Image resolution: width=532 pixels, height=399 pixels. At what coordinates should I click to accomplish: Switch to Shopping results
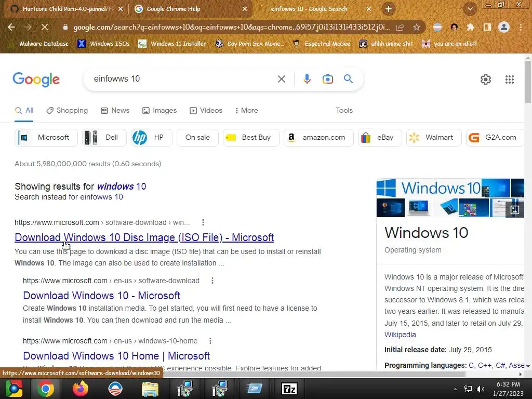67,110
